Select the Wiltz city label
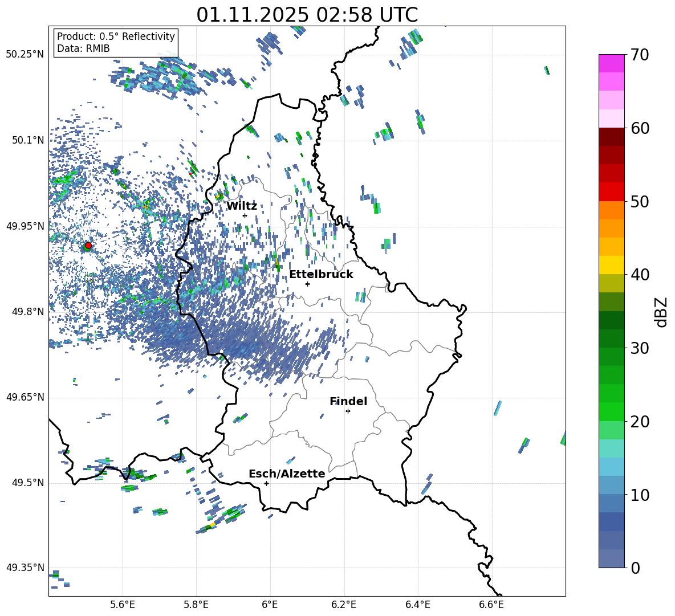The height and width of the screenshot is (616, 675). (x=242, y=206)
